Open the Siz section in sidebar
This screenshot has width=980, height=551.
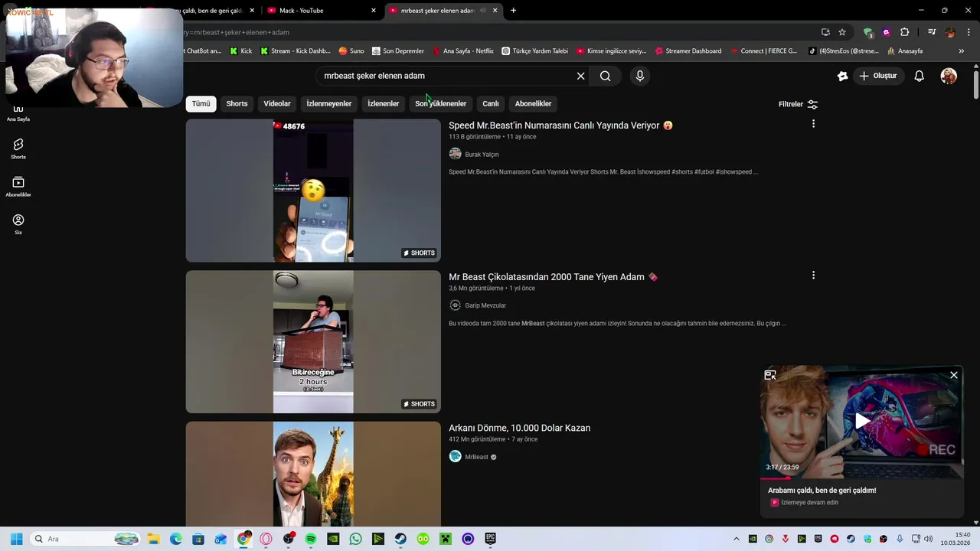click(x=18, y=224)
